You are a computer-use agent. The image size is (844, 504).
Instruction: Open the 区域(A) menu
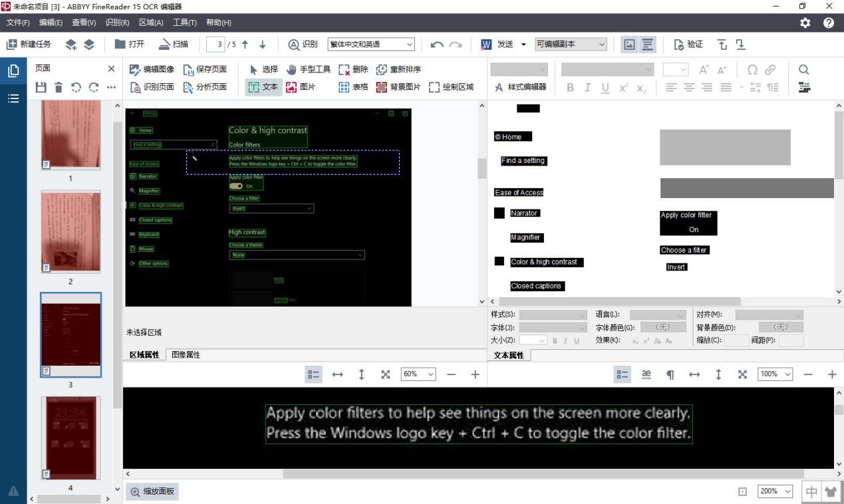tap(151, 23)
